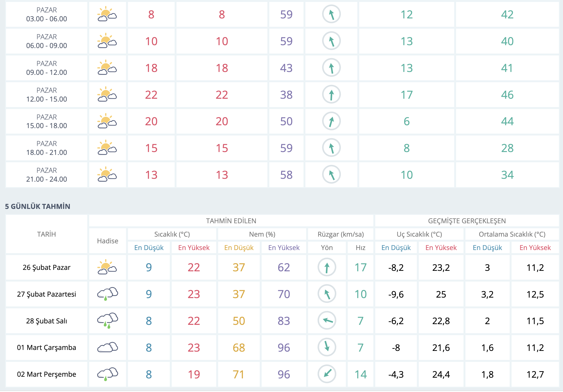
Task: Click the wind direction icon for 01 Mart Çarşamba
Action: point(327,347)
